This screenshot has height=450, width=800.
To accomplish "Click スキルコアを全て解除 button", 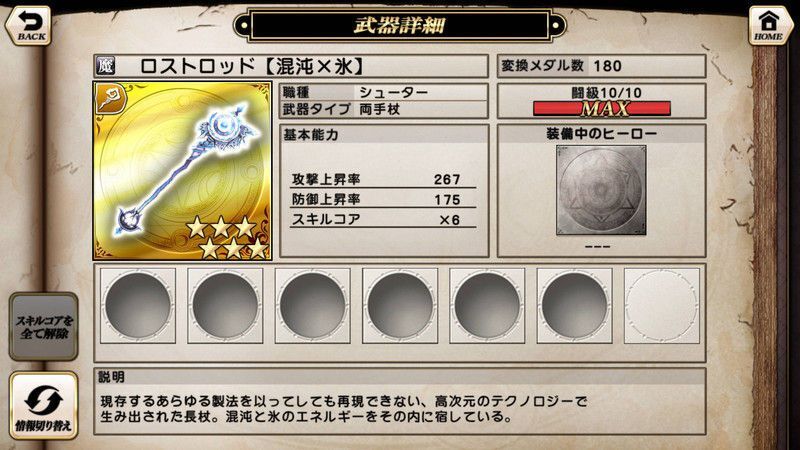I will 44,327.
